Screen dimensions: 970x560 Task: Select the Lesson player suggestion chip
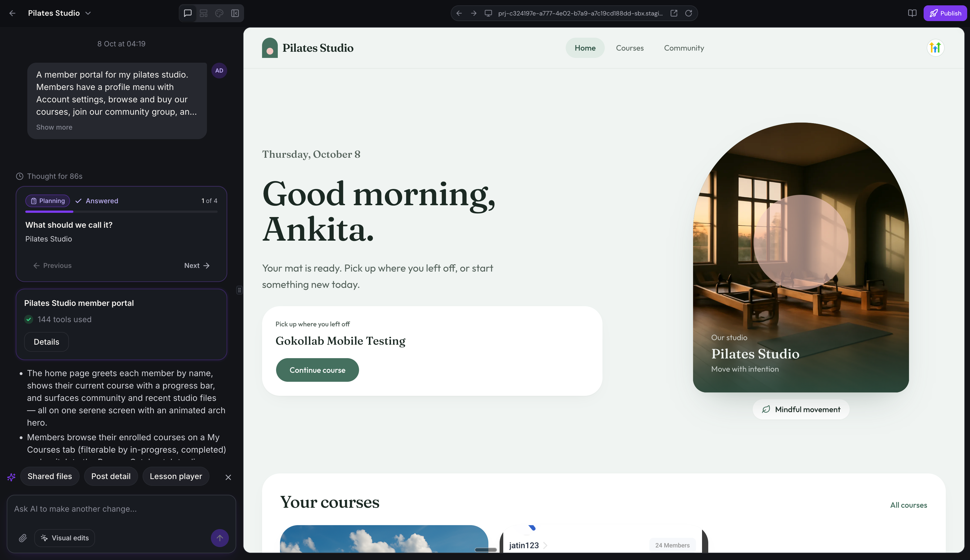point(176,476)
